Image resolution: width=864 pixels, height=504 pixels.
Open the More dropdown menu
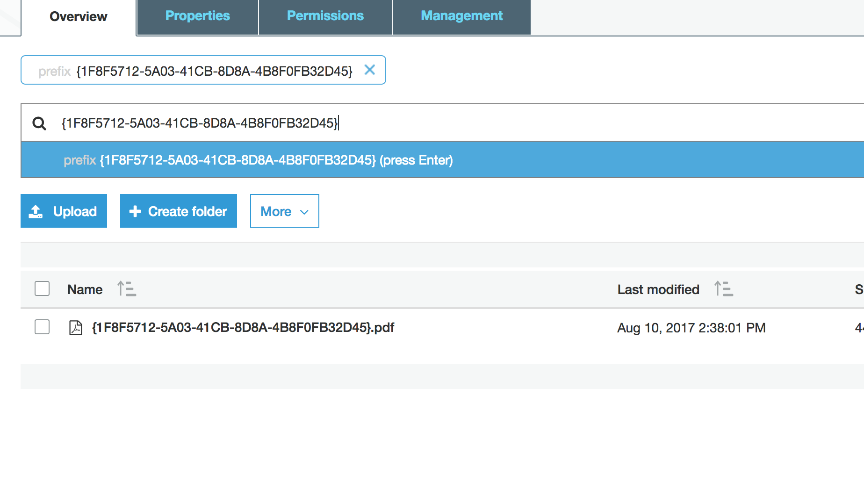(x=284, y=211)
